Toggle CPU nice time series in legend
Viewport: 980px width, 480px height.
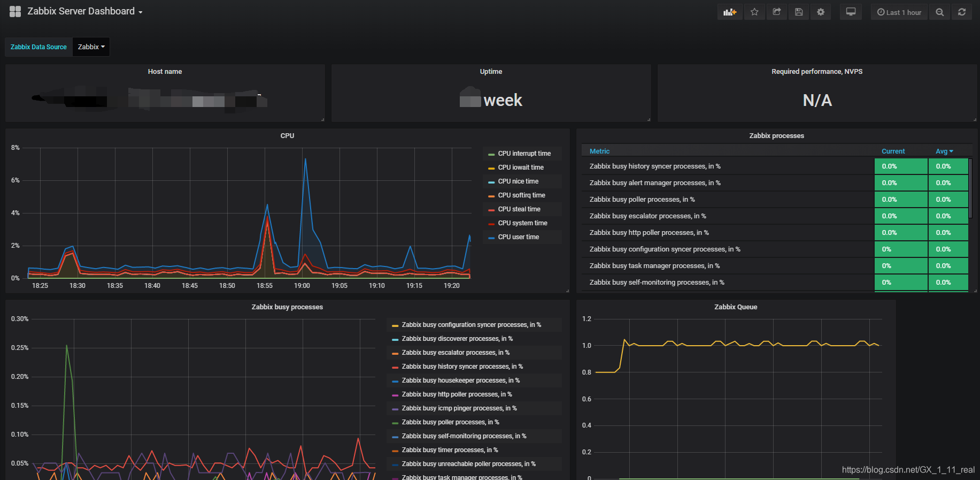518,181
